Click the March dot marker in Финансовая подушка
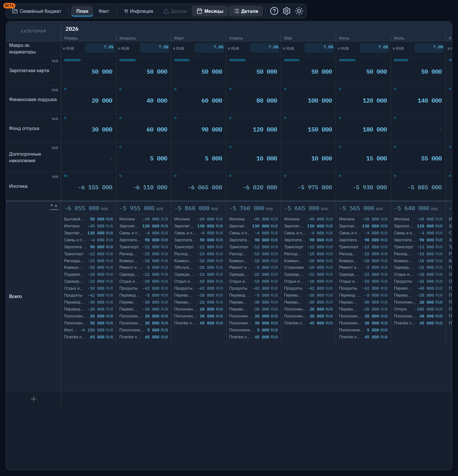Screen dimensions: 458x476 175,89
